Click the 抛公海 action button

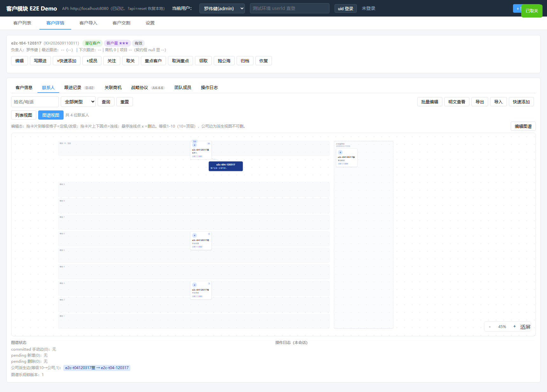224,61
